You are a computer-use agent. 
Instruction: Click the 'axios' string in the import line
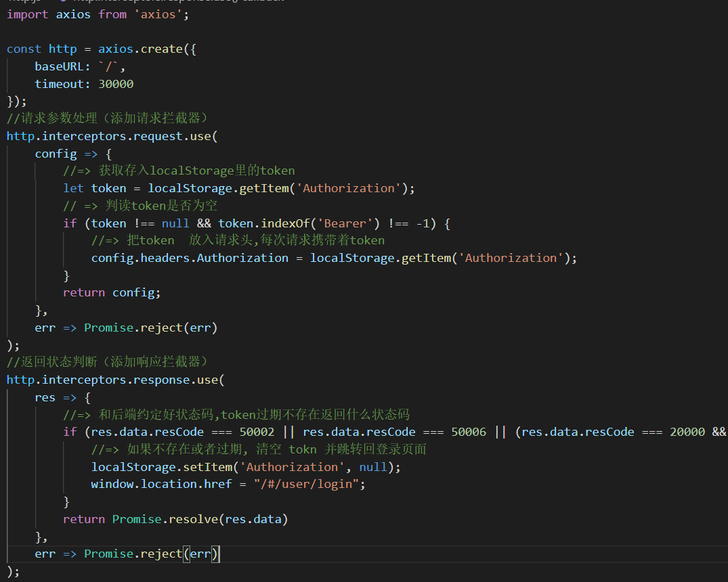click(x=158, y=14)
